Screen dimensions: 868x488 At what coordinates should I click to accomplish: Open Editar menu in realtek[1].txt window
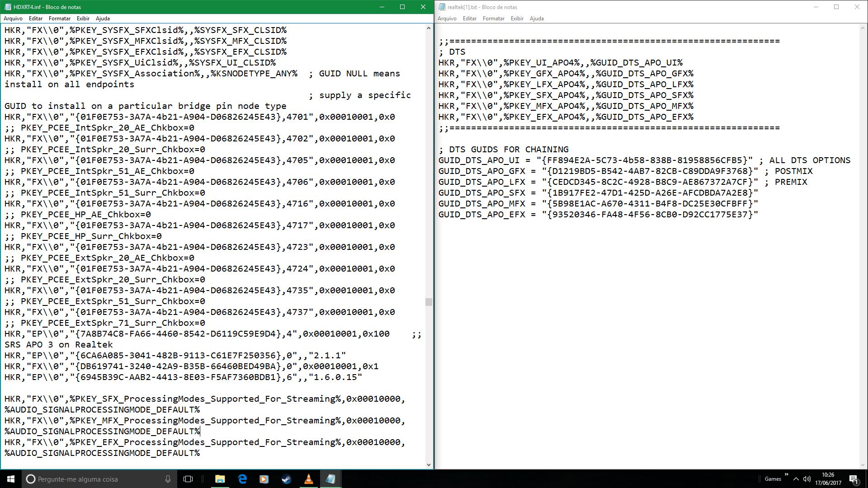click(470, 19)
